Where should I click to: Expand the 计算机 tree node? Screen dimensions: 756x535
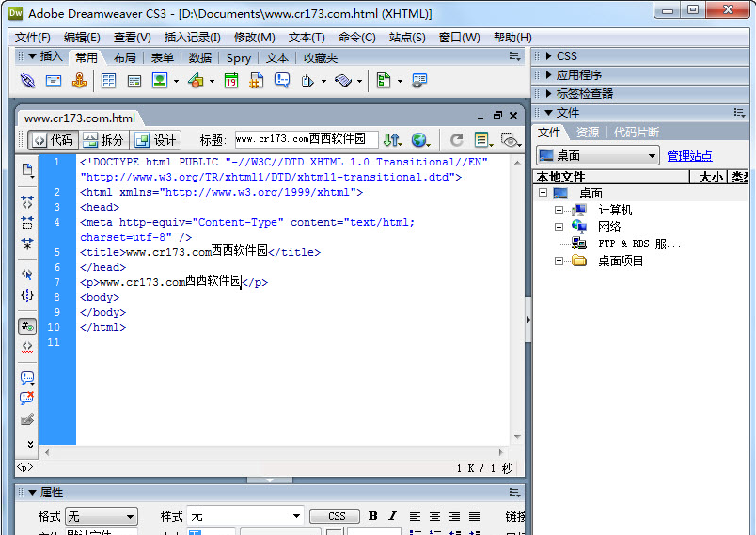(559, 210)
